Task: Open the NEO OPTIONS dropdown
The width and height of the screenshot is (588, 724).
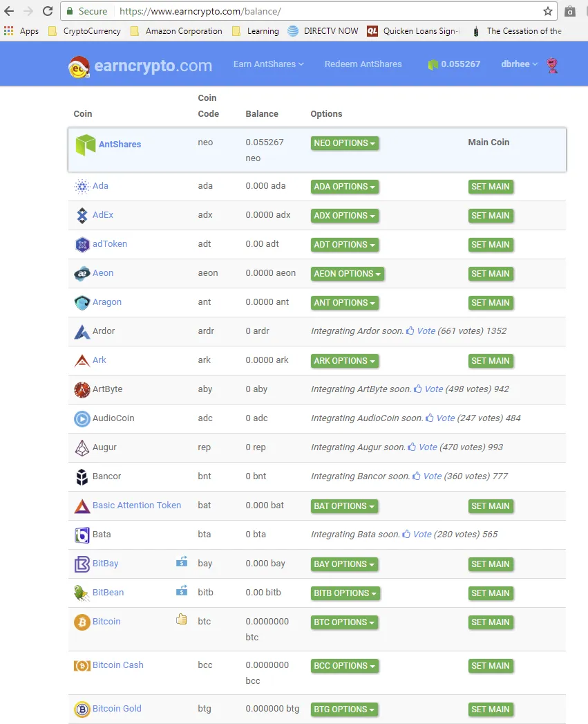Action: click(x=344, y=143)
